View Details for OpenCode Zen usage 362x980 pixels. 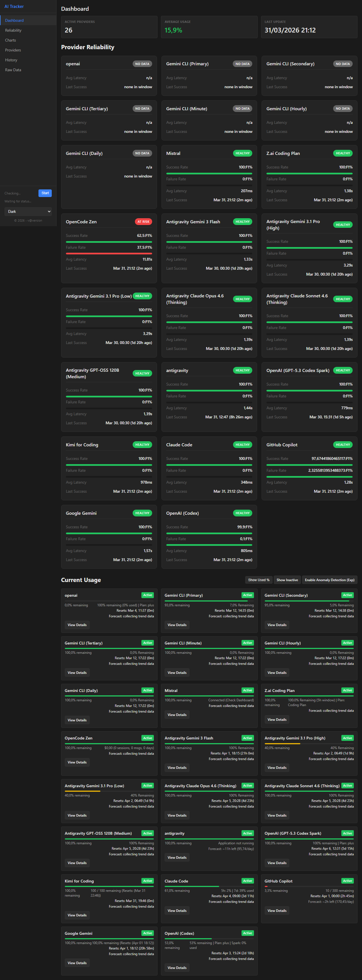77,762
